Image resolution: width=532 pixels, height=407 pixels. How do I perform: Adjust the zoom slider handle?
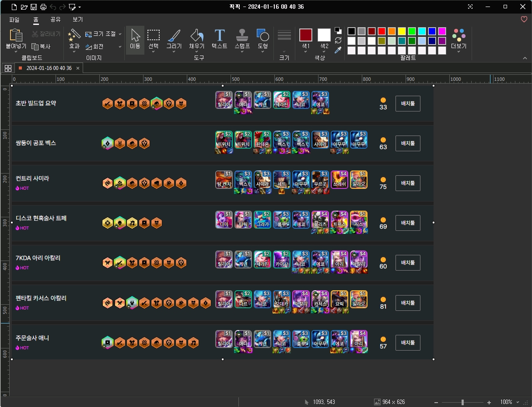pos(462,402)
